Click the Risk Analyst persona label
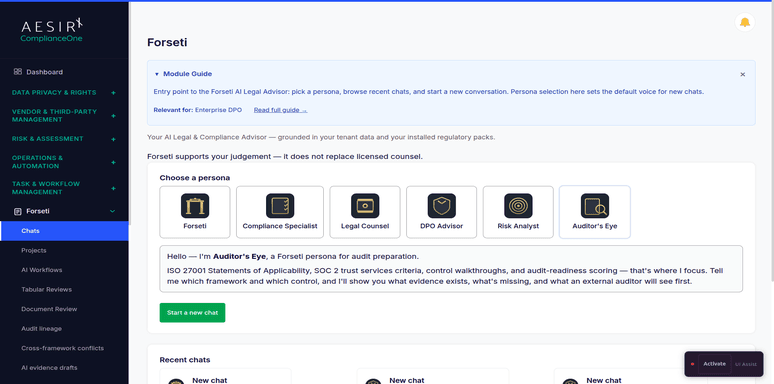The image size is (774, 384). 518,226
